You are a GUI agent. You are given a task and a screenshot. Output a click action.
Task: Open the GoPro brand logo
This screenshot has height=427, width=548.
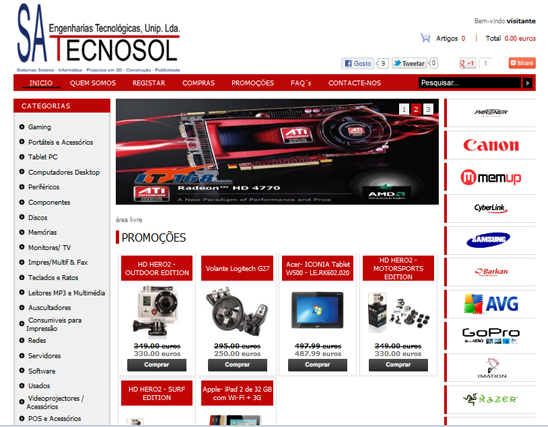pos(491,335)
